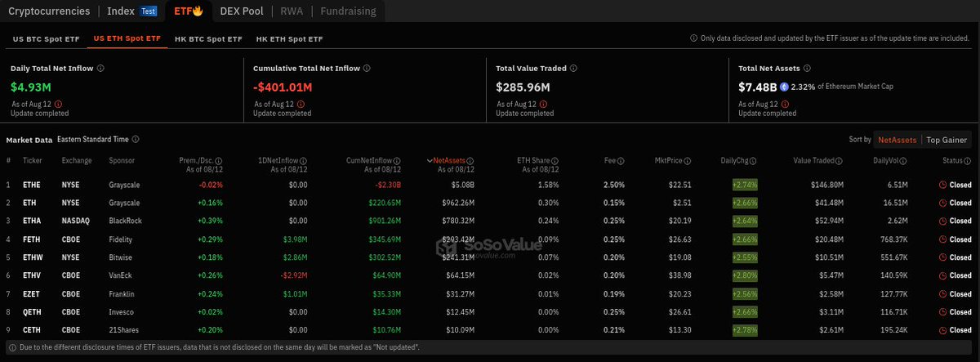
Task: Open info icon beside Daily Total Net Inflow
Action: [100, 69]
